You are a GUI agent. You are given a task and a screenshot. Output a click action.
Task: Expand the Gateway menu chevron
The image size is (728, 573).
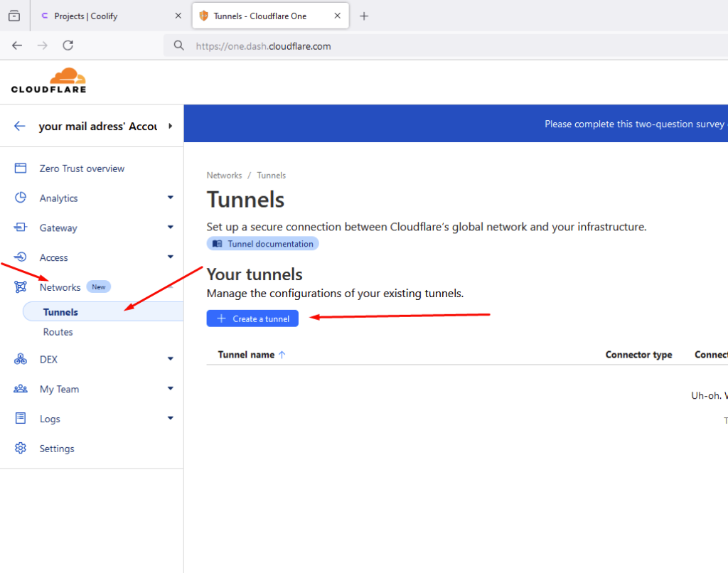coord(171,227)
